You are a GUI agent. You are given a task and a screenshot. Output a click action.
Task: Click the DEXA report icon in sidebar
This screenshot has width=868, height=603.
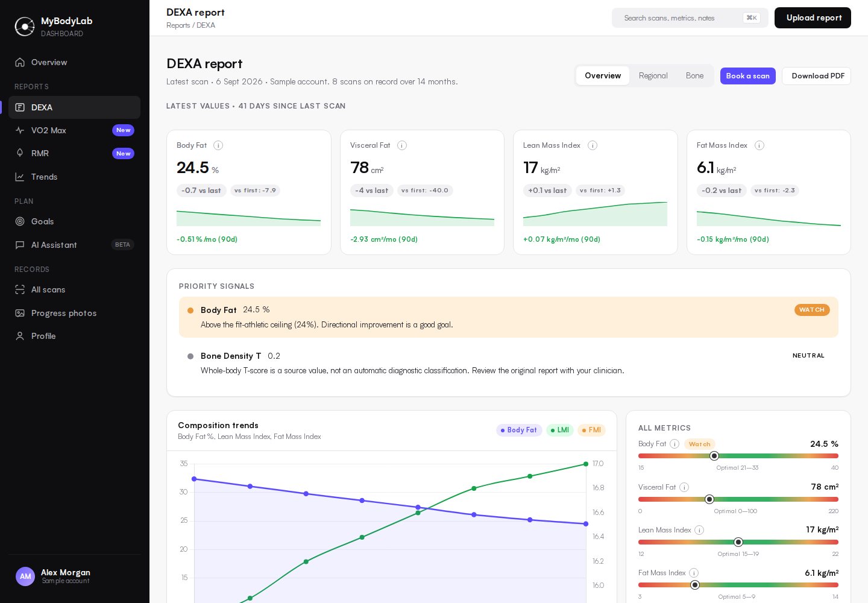20,107
